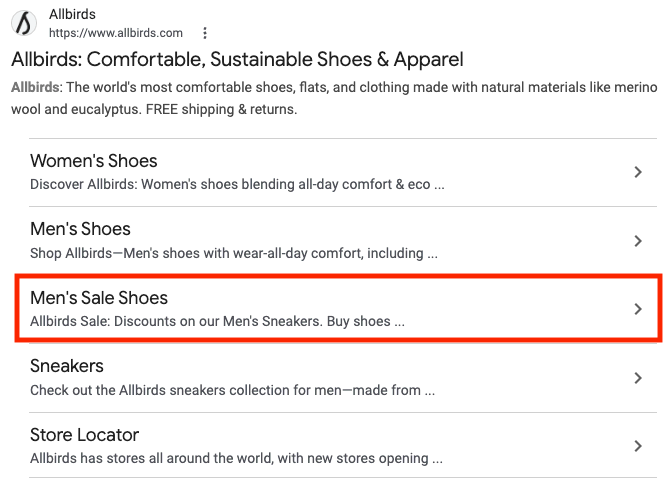Viewport: 666px width, 490px height.
Task: Click the Men's Sale Shoes chevron arrow
Action: [x=638, y=309]
